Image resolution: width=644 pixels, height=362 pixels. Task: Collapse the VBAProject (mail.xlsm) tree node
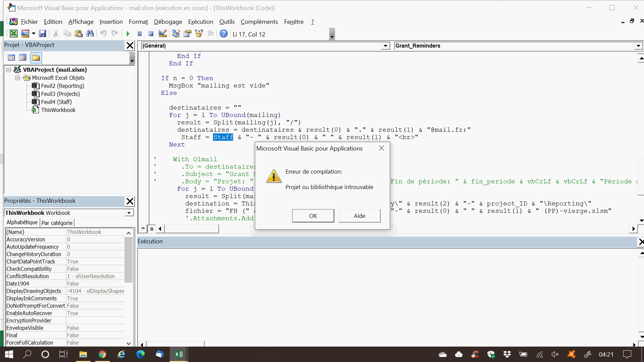9,70
